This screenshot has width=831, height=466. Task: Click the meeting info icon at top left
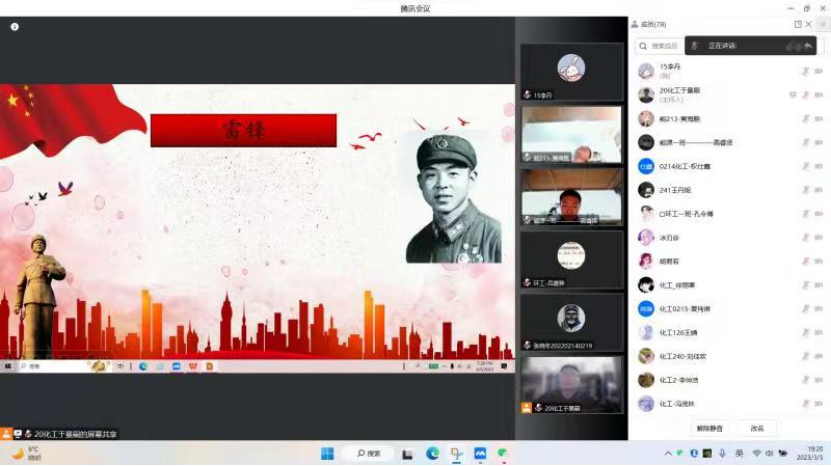point(15,27)
